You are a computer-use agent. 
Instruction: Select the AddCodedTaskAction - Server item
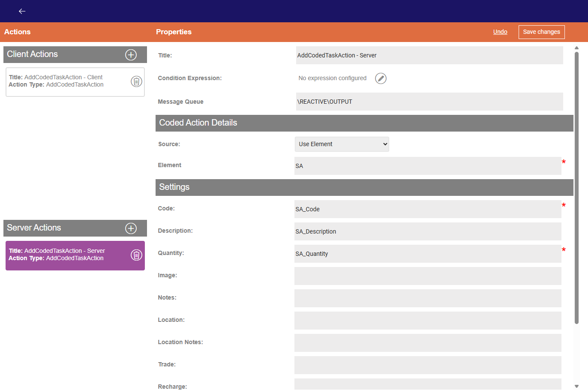click(x=64, y=255)
